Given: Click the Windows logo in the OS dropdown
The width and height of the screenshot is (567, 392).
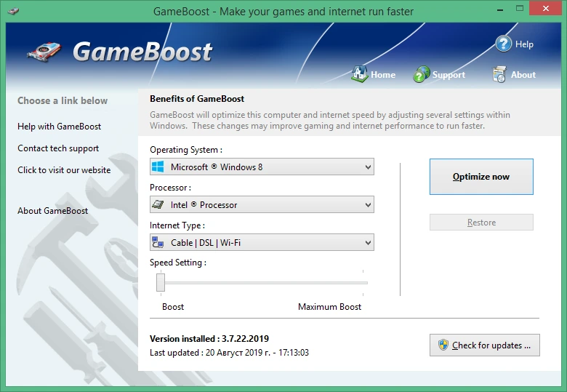Looking at the screenshot, I should pos(158,167).
